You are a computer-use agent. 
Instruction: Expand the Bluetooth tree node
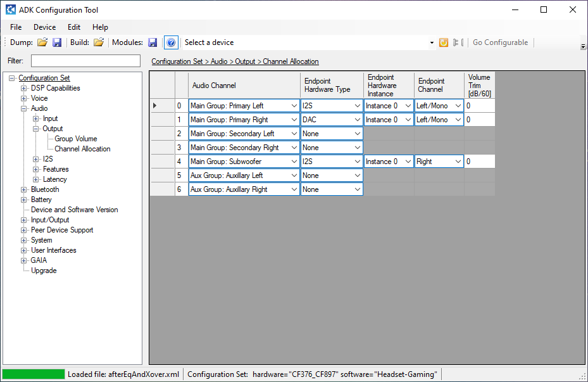(23, 189)
